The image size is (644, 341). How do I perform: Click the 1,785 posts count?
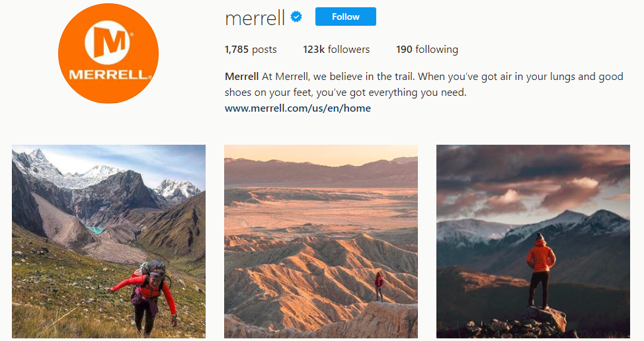click(x=251, y=50)
